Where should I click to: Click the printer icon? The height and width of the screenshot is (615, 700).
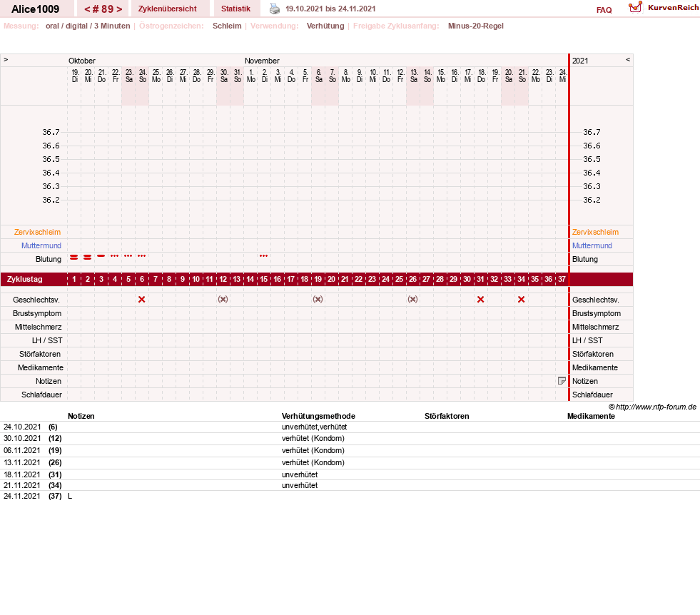[275, 9]
